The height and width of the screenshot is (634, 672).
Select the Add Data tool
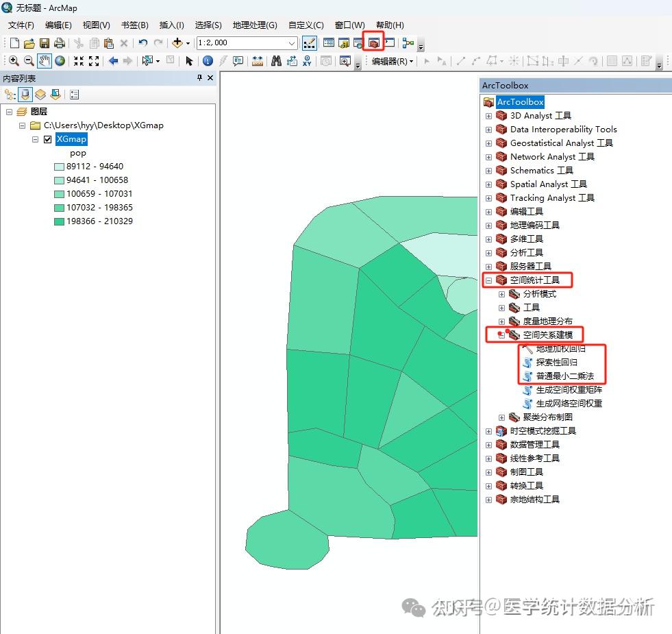pos(179,42)
